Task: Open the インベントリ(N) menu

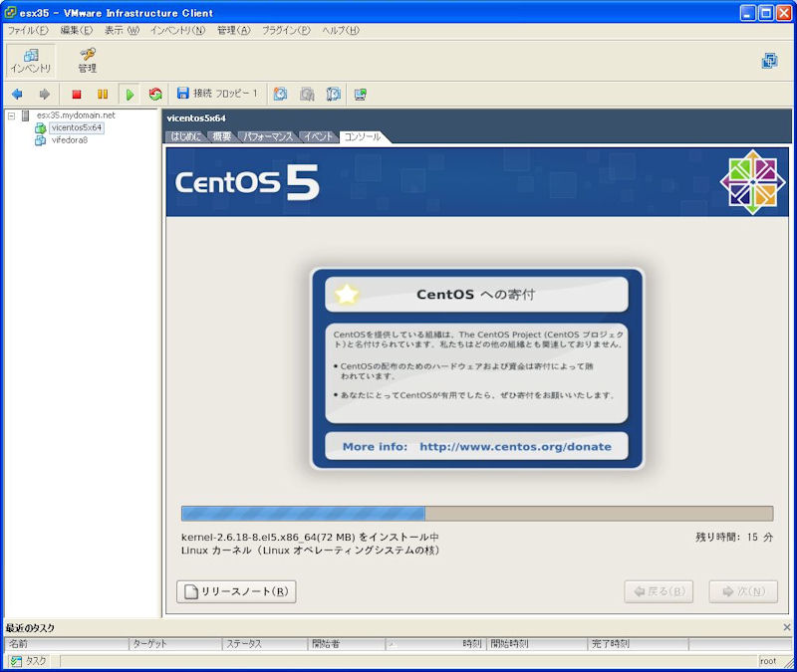Action: click(177, 31)
